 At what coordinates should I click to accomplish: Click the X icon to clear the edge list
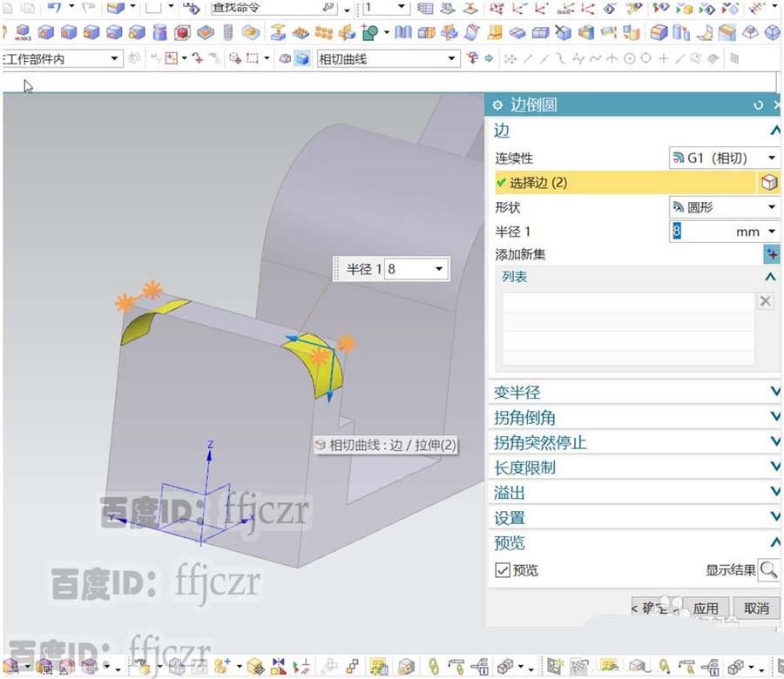point(765,300)
